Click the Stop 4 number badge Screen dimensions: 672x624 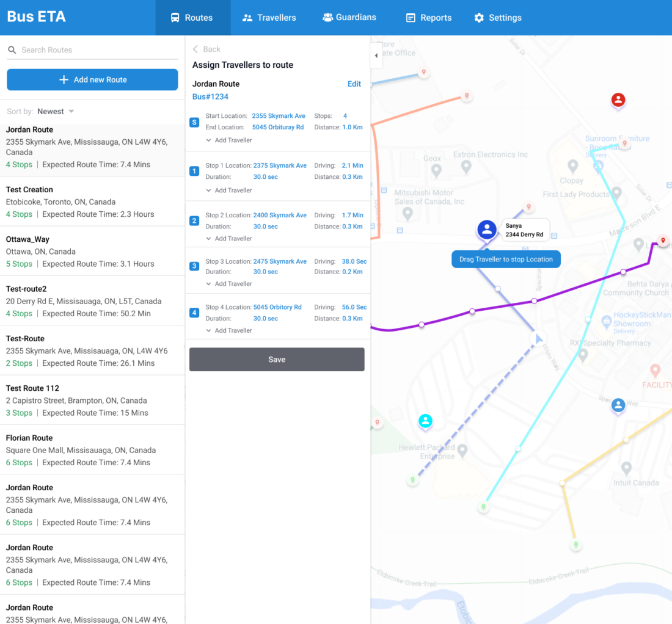pos(194,313)
